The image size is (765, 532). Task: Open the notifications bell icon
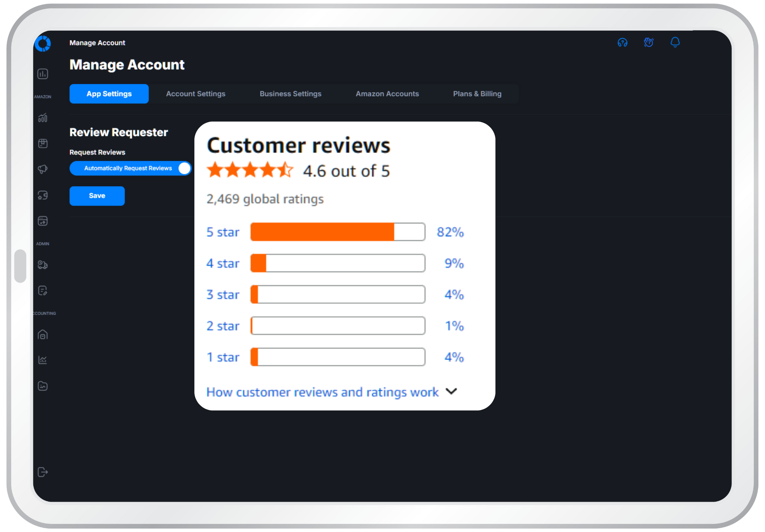point(675,43)
